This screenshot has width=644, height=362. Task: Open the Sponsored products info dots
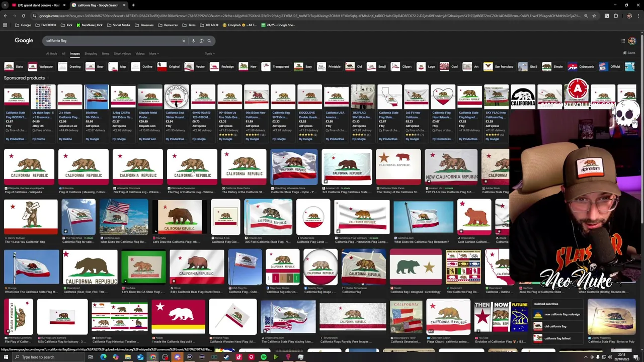tap(48, 78)
